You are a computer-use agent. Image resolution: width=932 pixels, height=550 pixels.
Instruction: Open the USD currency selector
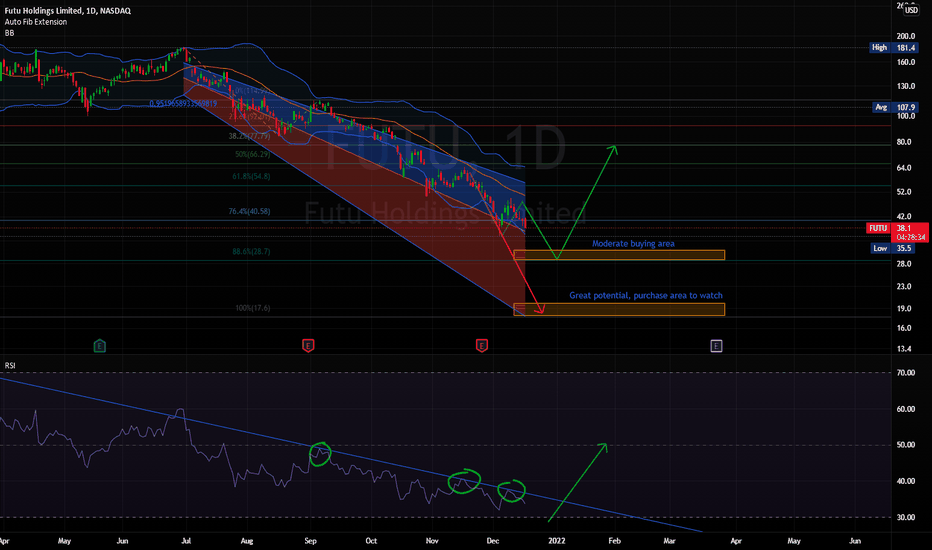point(911,10)
